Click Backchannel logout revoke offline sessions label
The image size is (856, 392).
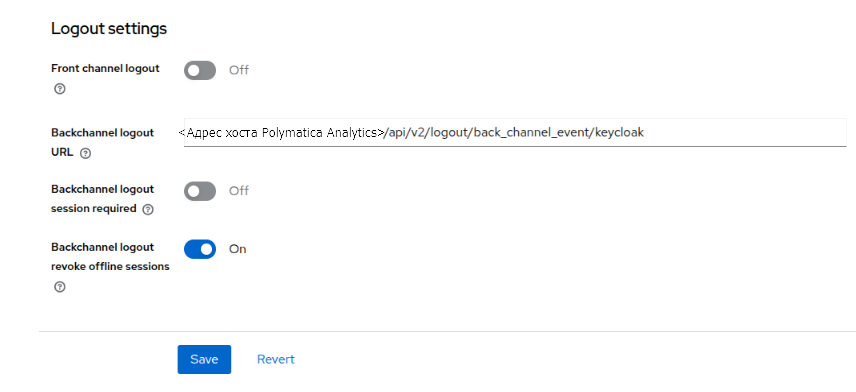tap(110, 257)
